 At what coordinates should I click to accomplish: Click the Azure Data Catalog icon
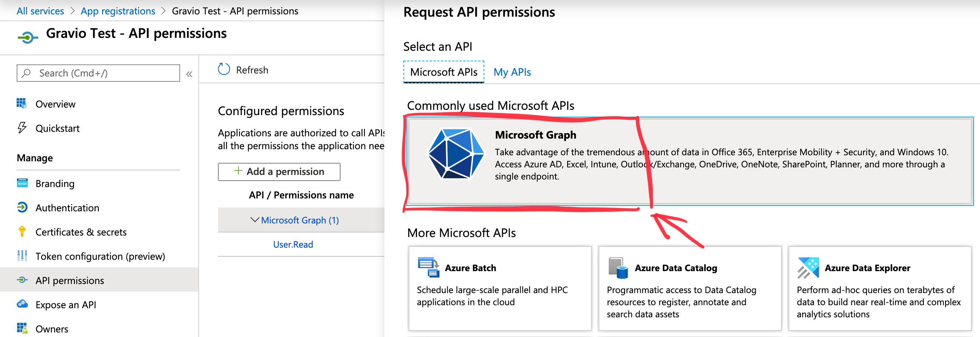tap(618, 268)
